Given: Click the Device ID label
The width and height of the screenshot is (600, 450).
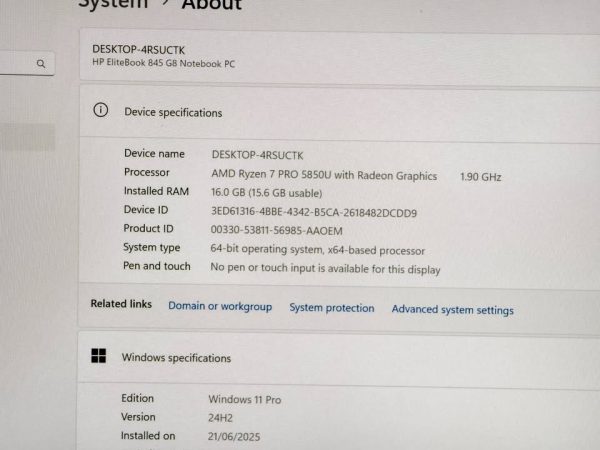Looking at the screenshot, I should click(146, 210).
